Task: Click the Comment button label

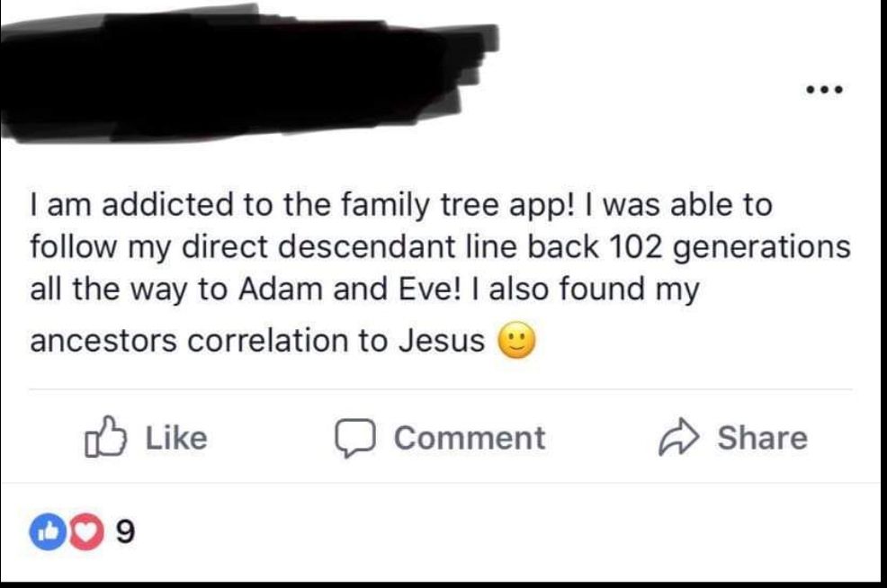Action: (469, 438)
